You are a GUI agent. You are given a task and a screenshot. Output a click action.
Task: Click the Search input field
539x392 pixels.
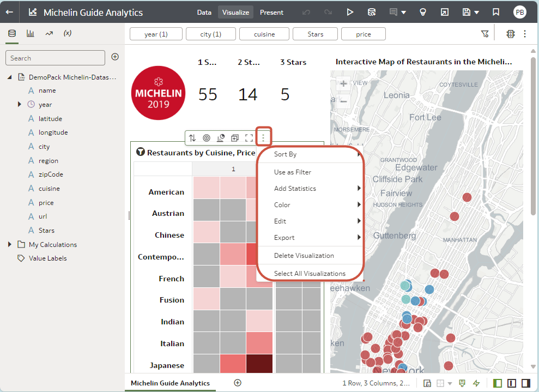(55, 58)
